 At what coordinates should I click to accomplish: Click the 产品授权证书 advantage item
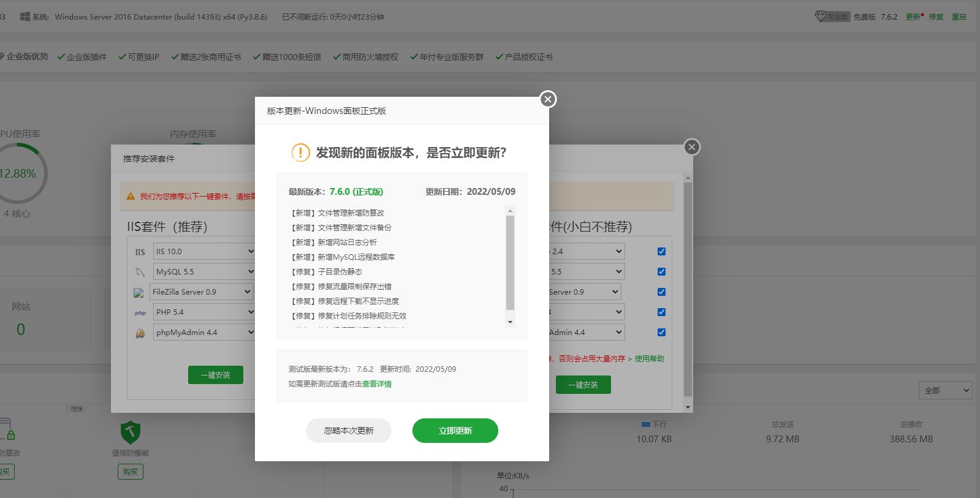524,57
